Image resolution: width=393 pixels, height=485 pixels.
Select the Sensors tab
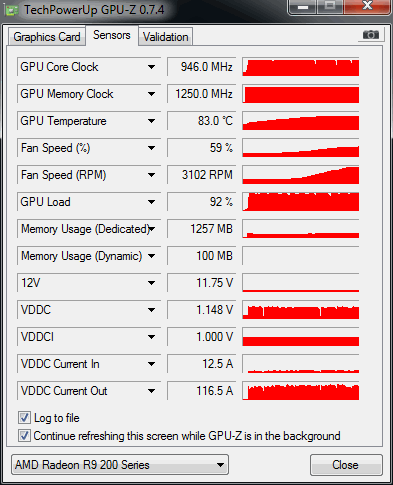[112, 35]
